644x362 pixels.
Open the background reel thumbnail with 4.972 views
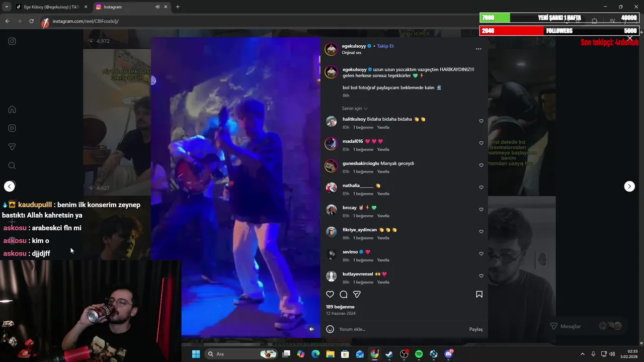pos(117,41)
